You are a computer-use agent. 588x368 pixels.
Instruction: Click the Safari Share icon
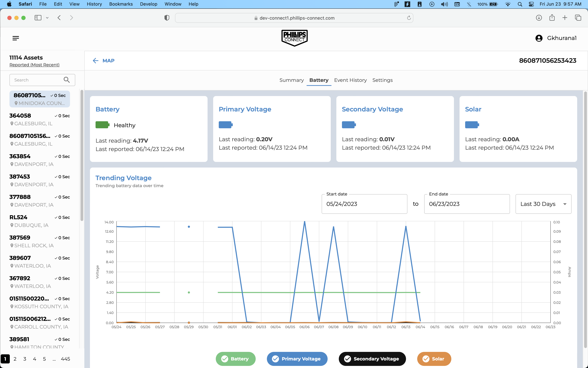(x=552, y=18)
